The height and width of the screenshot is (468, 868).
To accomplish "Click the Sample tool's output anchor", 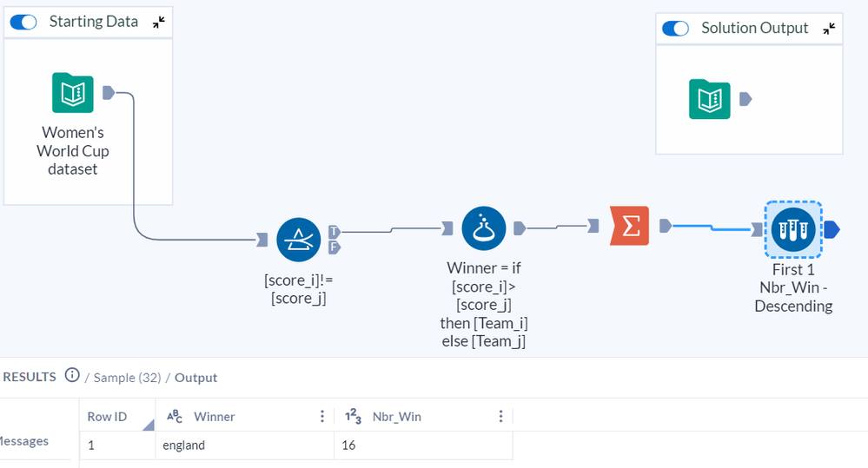I will pos(832,229).
